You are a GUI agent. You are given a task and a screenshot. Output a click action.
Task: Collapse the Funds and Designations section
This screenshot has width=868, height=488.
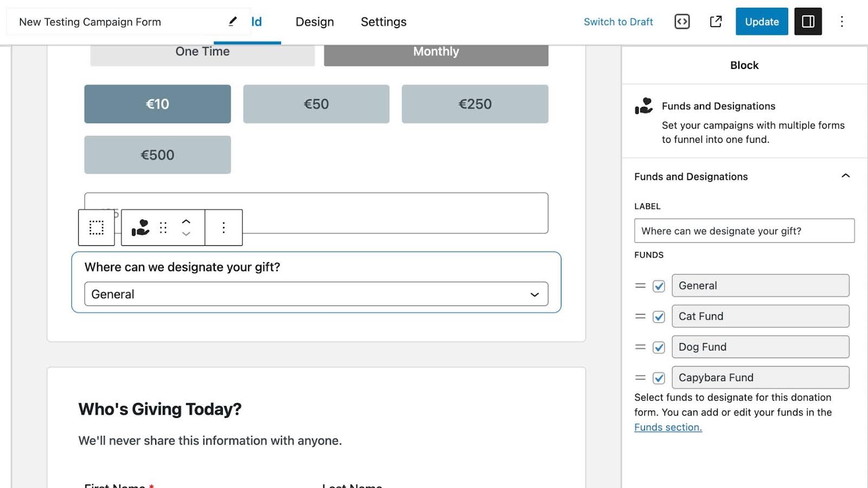pyautogui.click(x=845, y=176)
